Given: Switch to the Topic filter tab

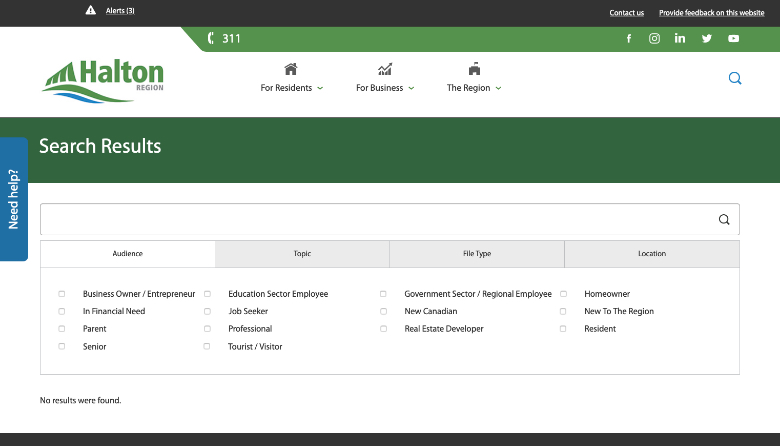Looking at the screenshot, I should 302,254.
